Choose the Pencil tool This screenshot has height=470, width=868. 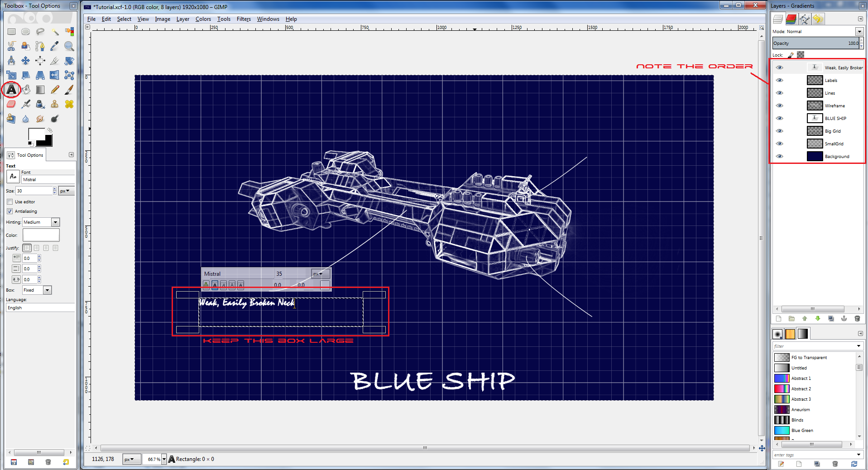pyautogui.click(x=55, y=90)
